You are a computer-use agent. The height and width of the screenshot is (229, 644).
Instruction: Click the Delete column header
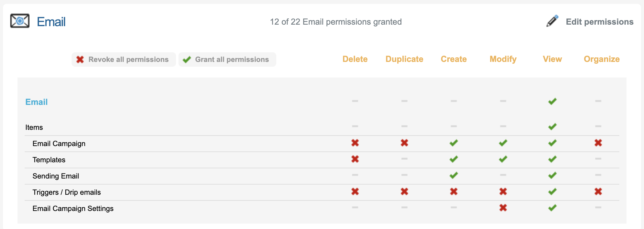[355, 59]
